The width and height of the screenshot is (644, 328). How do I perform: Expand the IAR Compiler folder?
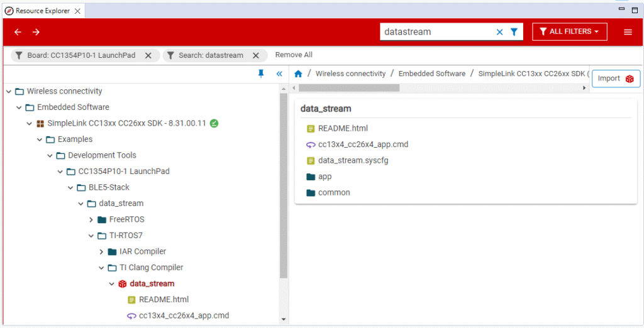tap(102, 251)
